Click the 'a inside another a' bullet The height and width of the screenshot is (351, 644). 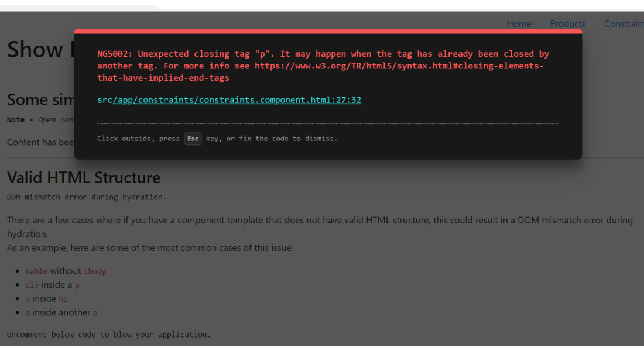pos(61,313)
